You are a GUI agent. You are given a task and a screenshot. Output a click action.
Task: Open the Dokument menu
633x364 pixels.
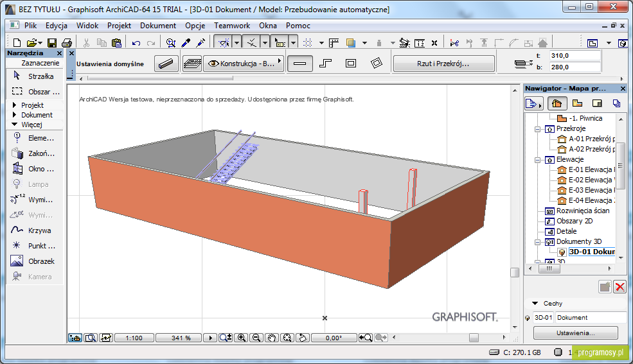tap(158, 26)
